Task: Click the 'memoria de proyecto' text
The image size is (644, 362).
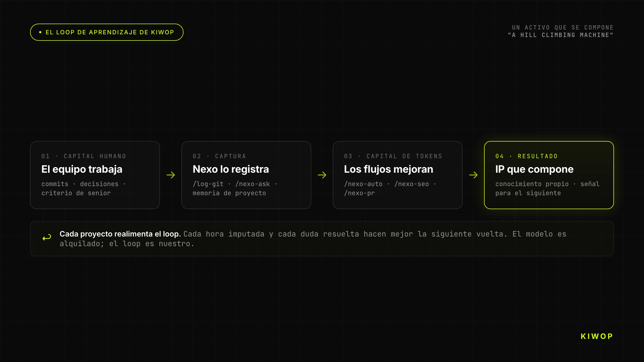Action: coord(229,193)
